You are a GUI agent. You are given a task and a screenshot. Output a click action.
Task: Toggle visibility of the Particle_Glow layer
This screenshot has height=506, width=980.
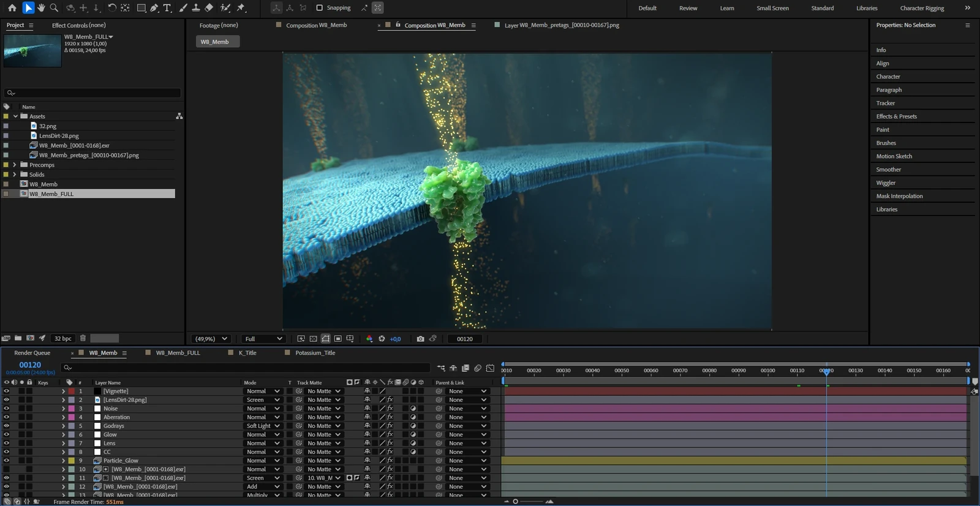(7, 461)
